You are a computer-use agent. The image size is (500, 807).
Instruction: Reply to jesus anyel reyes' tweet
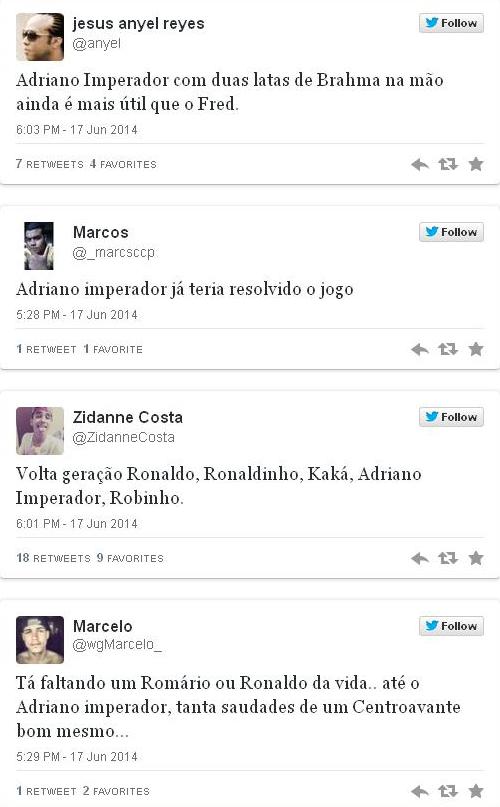click(420, 165)
